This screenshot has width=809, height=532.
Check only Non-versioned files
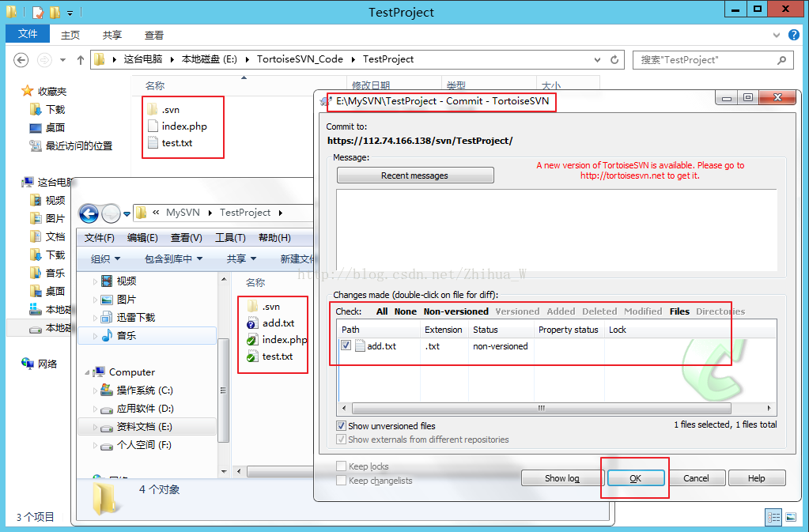click(456, 311)
